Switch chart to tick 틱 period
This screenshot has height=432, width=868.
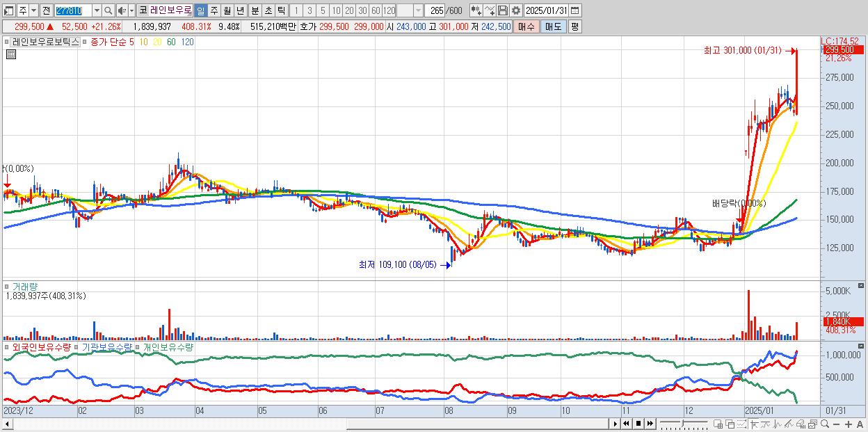click(x=281, y=10)
